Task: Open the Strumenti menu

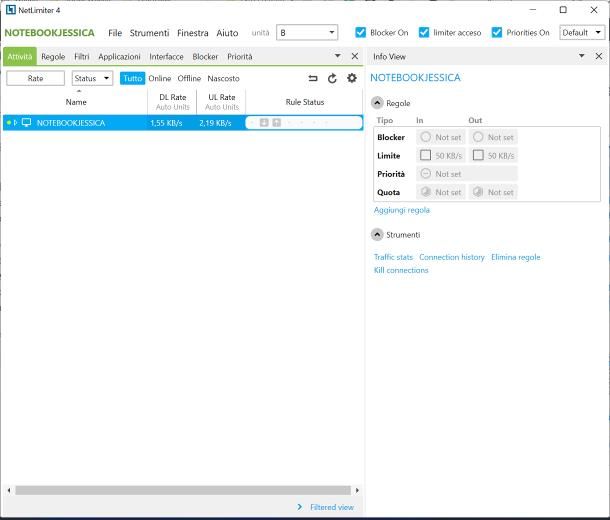Action: pyautogui.click(x=149, y=33)
